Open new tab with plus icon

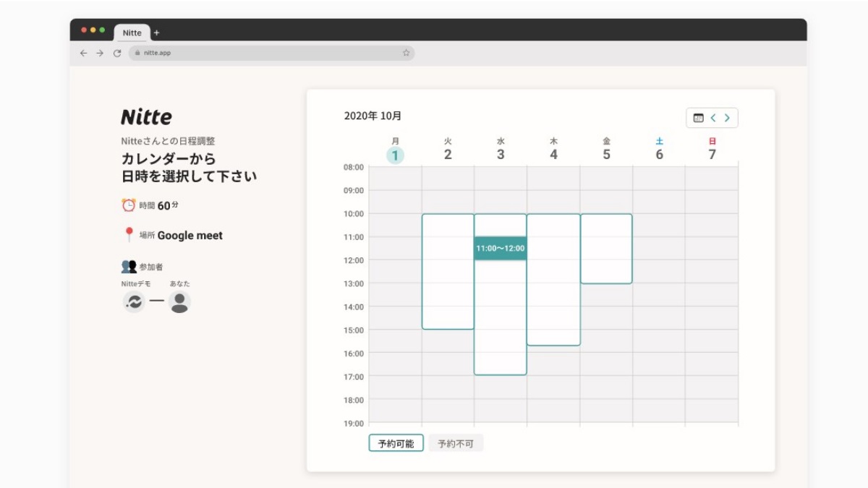157,33
